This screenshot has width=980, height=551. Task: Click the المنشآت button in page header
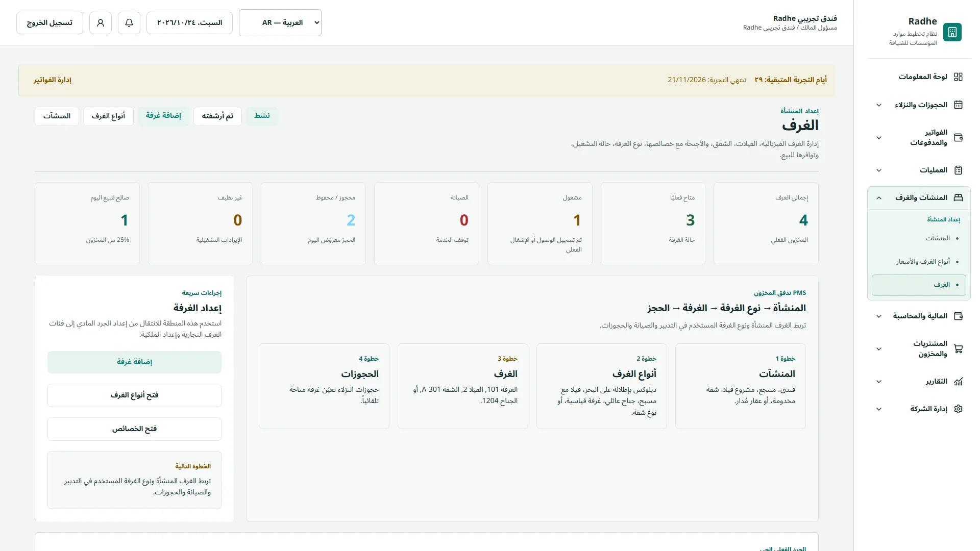(57, 116)
